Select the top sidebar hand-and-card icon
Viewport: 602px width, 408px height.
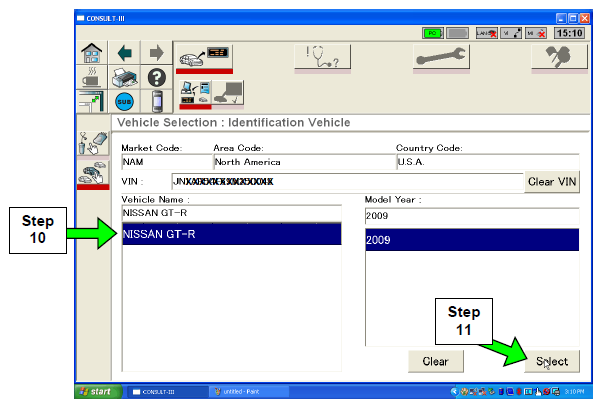(x=94, y=143)
